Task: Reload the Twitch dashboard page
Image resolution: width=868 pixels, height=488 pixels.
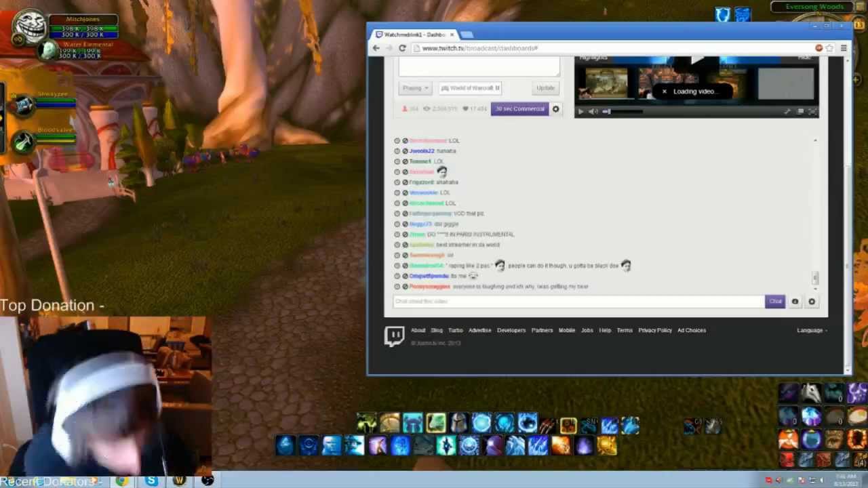Action: coord(402,48)
